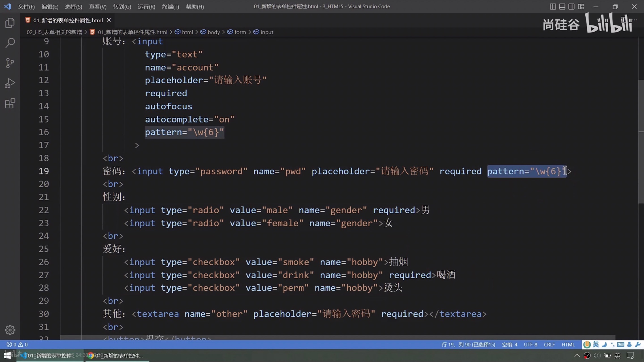The width and height of the screenshot is (644, 362).
Task: Open the 查看(V) menu
Action: click(98, 7)
